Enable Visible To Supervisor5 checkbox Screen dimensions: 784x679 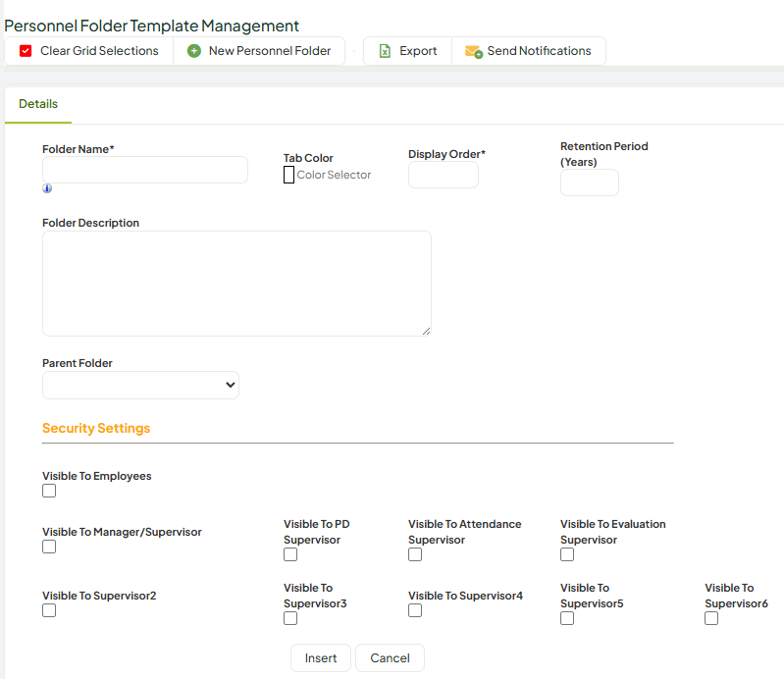tap(567, 619)
